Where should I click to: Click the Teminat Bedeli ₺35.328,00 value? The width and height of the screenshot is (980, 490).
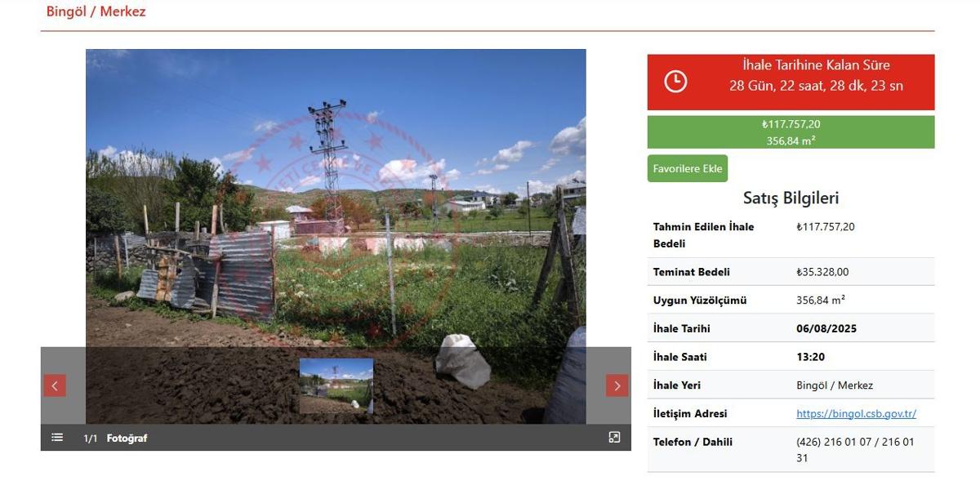[822, 272]
